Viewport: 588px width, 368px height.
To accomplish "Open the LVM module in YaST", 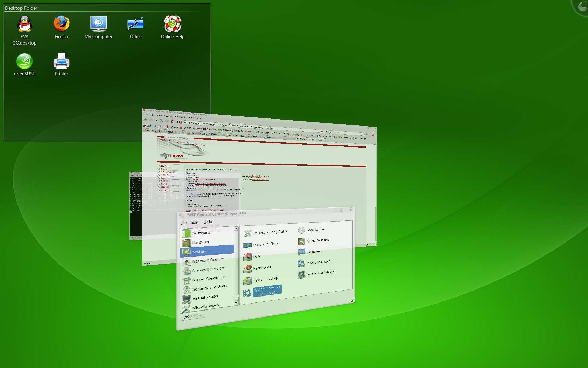I will point(252,257).
